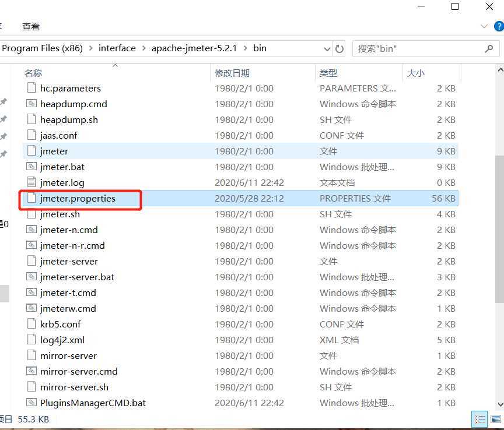The width and height of the screenshot is (504, 430).
Task: Click the search magnifier icon
Action: (x=489, y=48)
